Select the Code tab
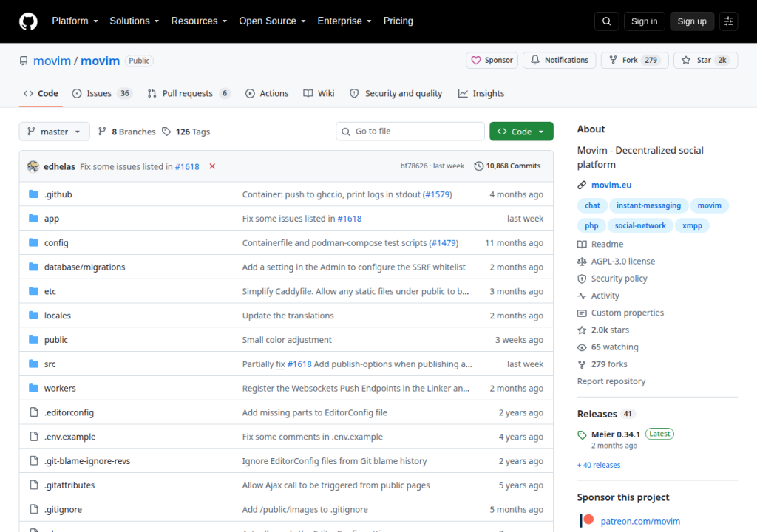This screenshot has height=532, width=757. (x=41, y=93)
